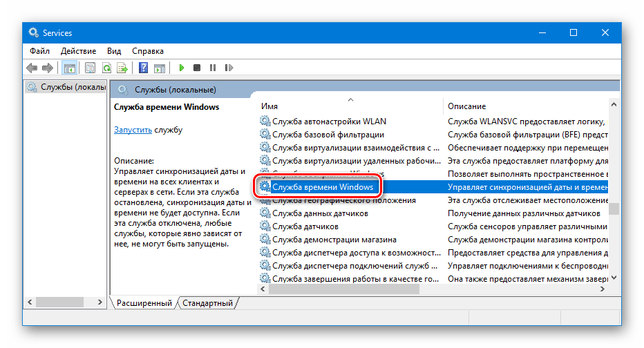Click the Refresh toolbar icon
This screenshot has width=644, height=348.
coord(106,68)
